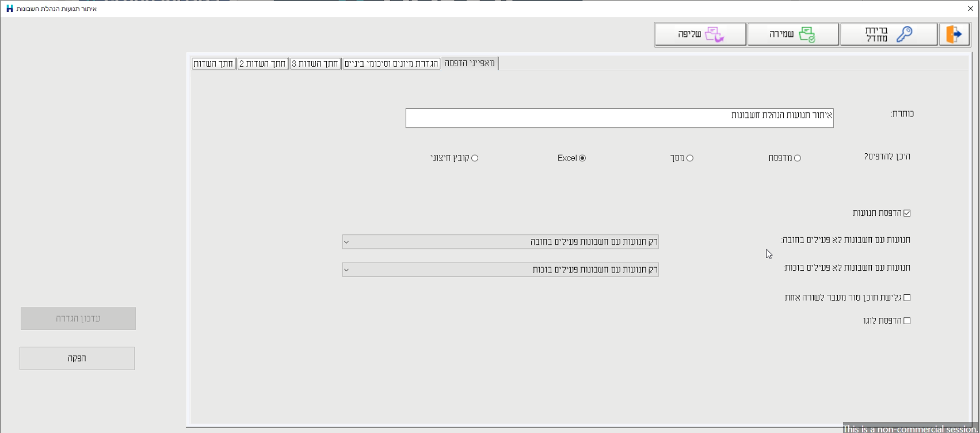Uncheck the הדפסת תנועות checkbox
This screenshot has width=980, height=433.
907,213
